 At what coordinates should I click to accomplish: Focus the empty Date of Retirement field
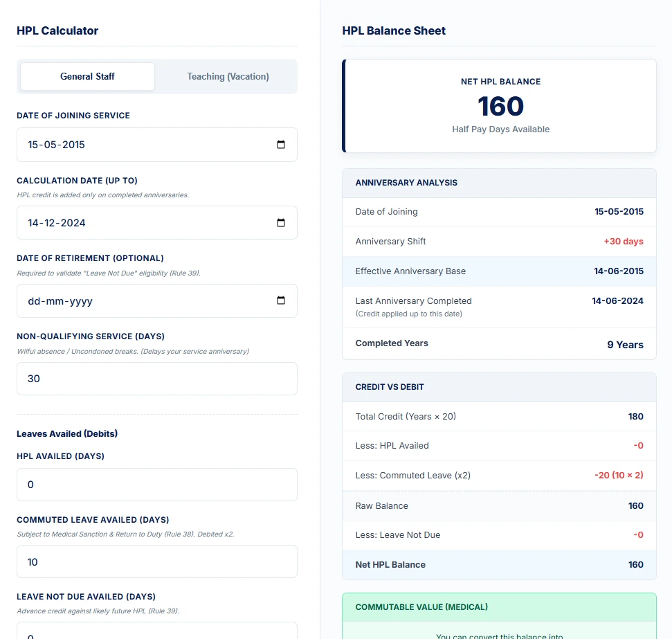pyautogui.click(x=138, y=301)
